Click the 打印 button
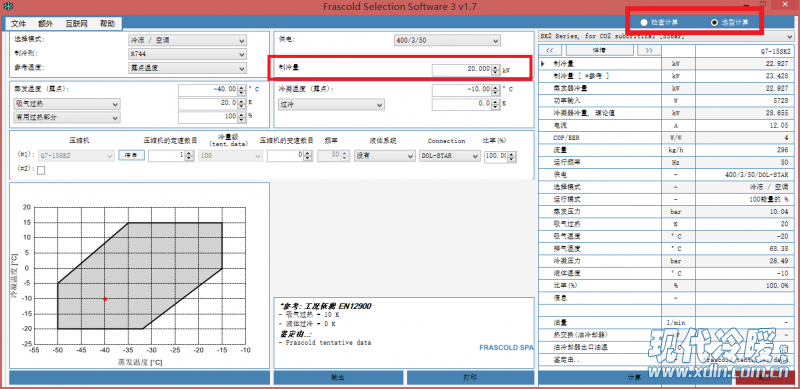This screenshot has width=800, height=389. click(x=470, y=378)
